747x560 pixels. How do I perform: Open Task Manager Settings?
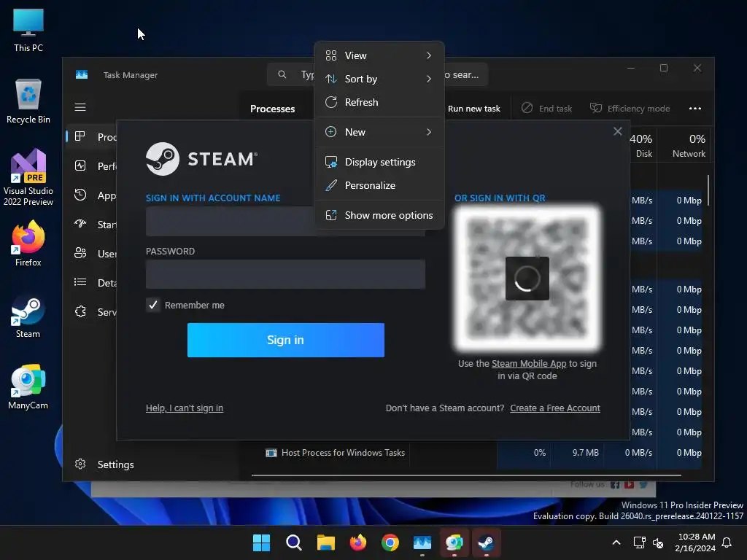[x=104, y=464]
